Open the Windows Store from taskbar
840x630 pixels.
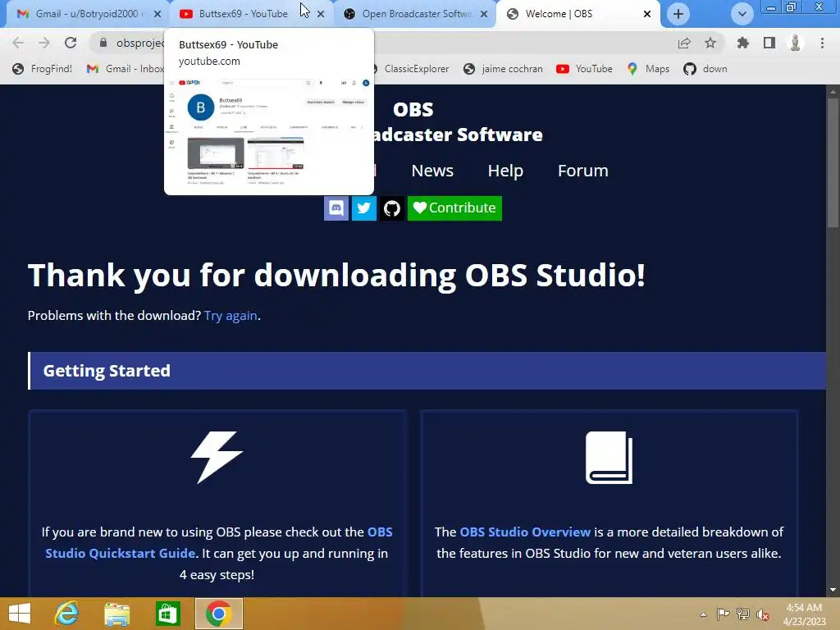[x=167, y=614]
